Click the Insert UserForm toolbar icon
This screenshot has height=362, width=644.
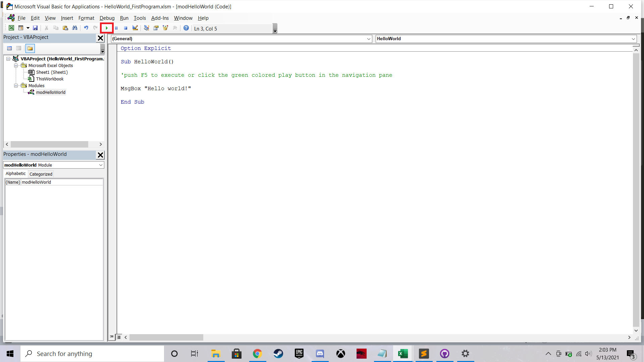pos(21,28)
